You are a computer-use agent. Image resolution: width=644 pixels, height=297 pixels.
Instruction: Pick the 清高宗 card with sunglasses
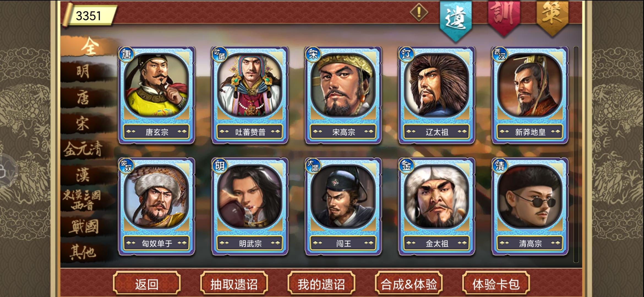[x=530, y=207]
